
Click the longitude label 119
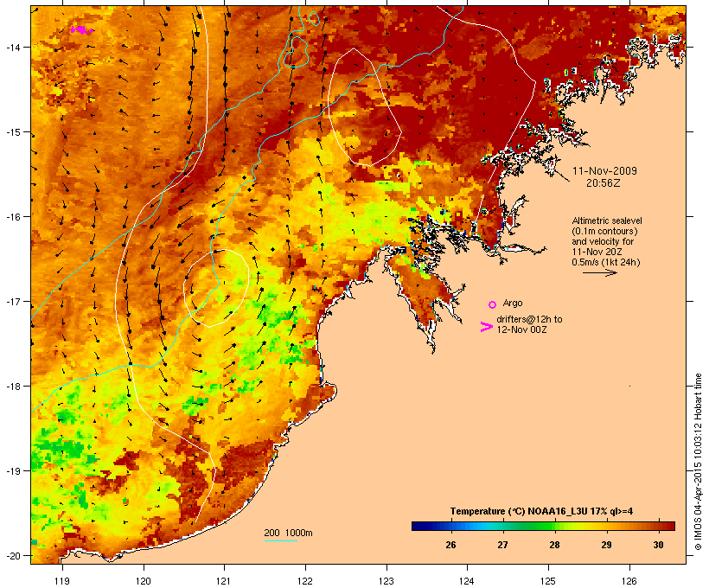(62, 581)
